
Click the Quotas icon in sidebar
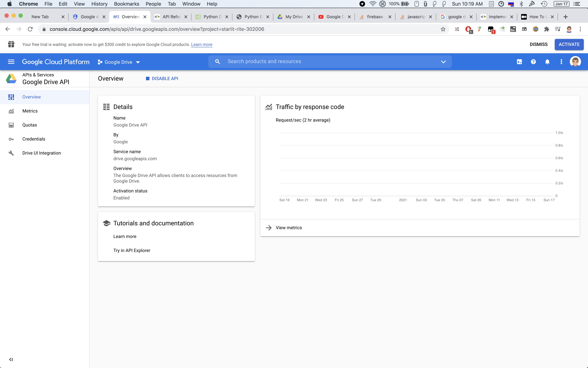(x=11, y=125)
